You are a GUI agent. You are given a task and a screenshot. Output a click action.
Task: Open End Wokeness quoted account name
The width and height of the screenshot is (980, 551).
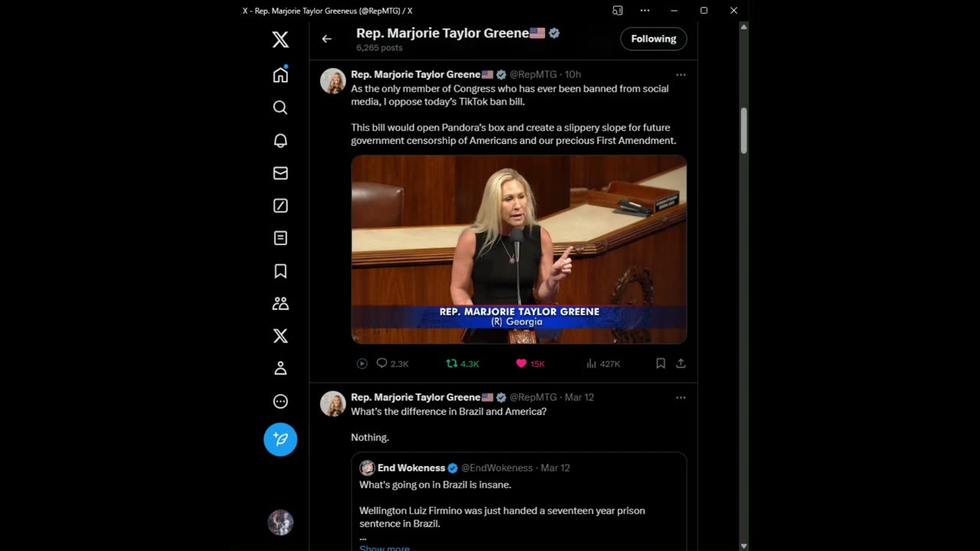click(x=411, y=468)
